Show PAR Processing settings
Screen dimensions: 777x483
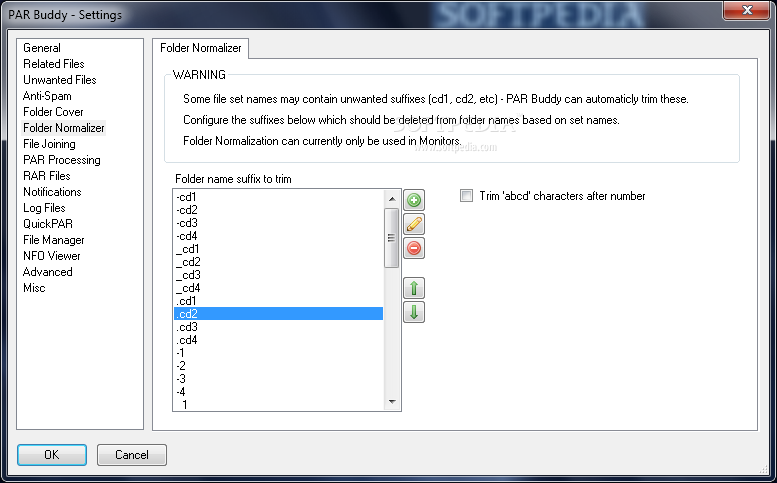(x=61, y=160)
